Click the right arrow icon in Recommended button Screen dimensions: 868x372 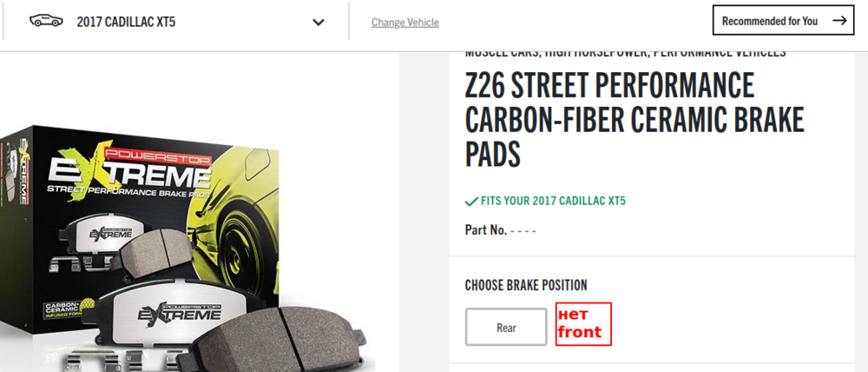838,21
